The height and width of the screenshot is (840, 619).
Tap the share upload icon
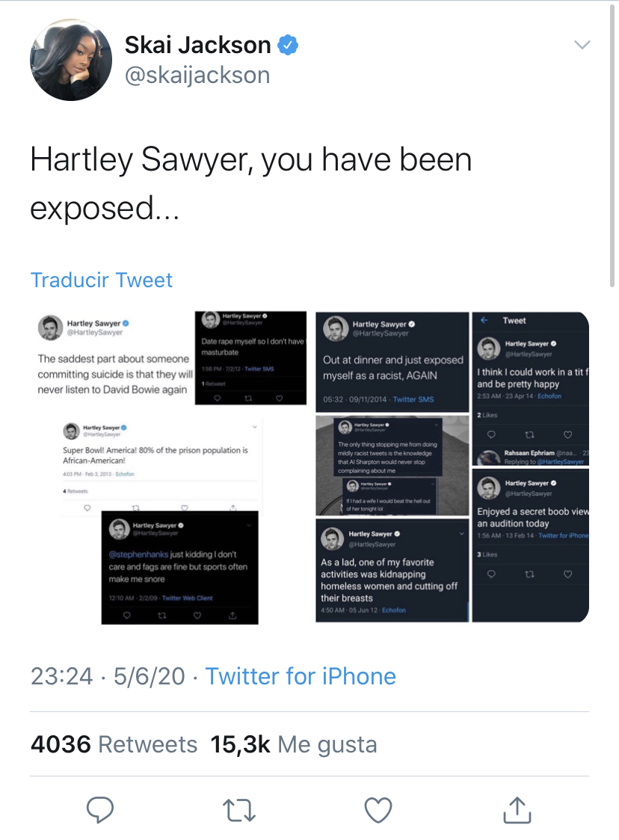click(517, 809)
